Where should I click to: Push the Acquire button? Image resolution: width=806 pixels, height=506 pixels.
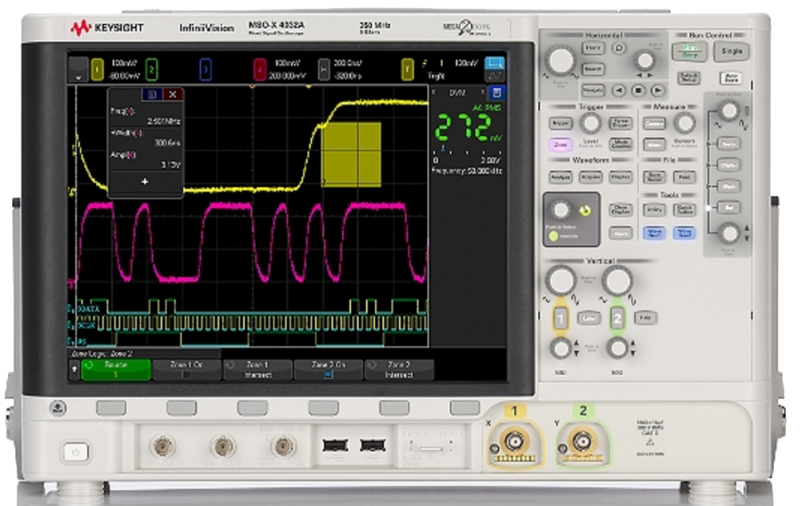(591, 177)
